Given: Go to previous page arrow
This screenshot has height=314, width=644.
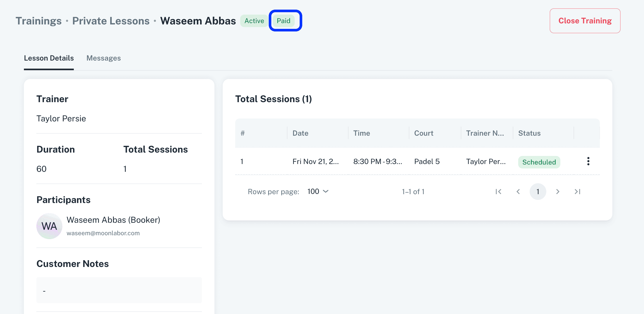Looking at the screenshot, I should pyautogui.click(x=518, y=192).
